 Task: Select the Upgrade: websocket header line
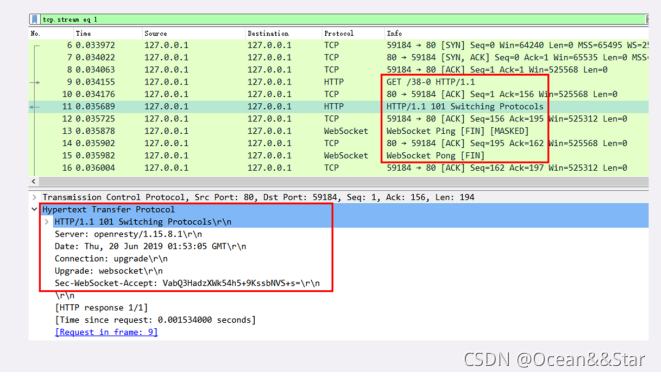108,271
